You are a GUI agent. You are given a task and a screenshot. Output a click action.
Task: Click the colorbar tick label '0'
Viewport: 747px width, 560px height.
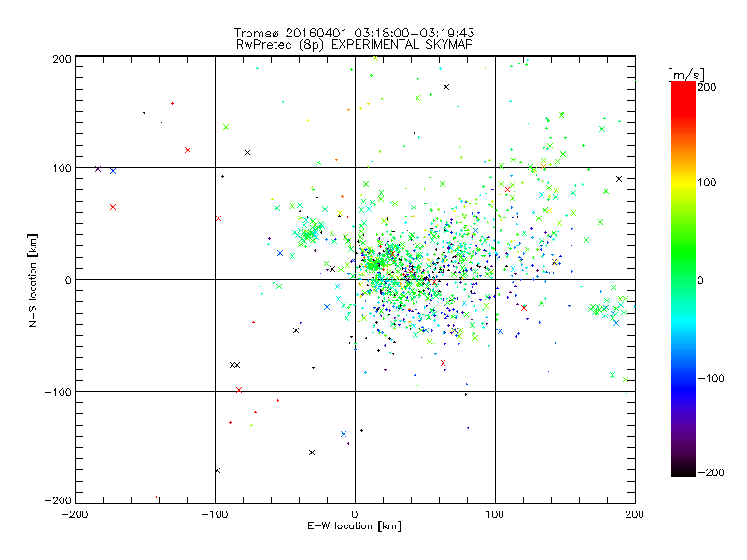click(x=700, y=281)
